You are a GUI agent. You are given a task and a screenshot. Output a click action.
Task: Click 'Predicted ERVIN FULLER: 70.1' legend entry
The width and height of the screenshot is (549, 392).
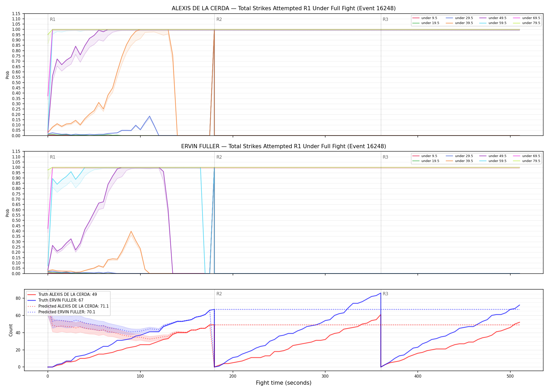(x=61, y=312)
